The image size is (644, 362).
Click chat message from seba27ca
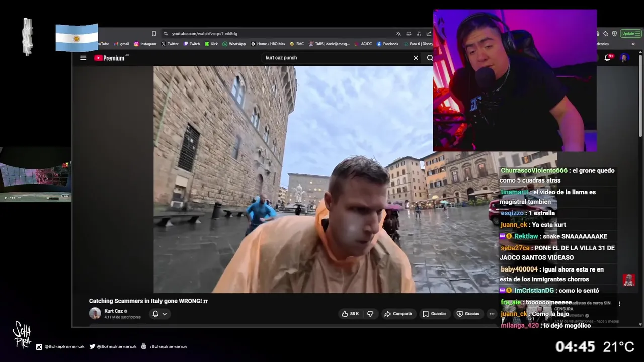pyautogui.click(x=557, y=253)
